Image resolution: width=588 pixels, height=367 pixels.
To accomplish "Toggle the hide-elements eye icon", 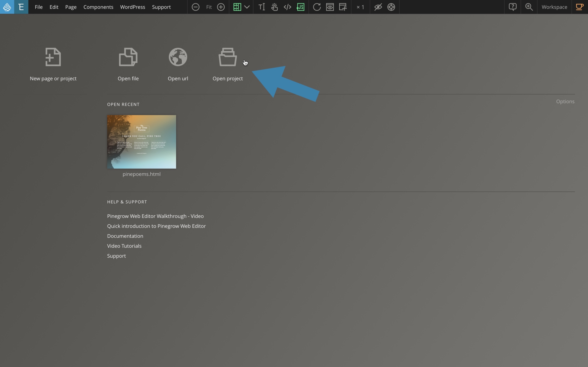I will [x=378, y=7].
